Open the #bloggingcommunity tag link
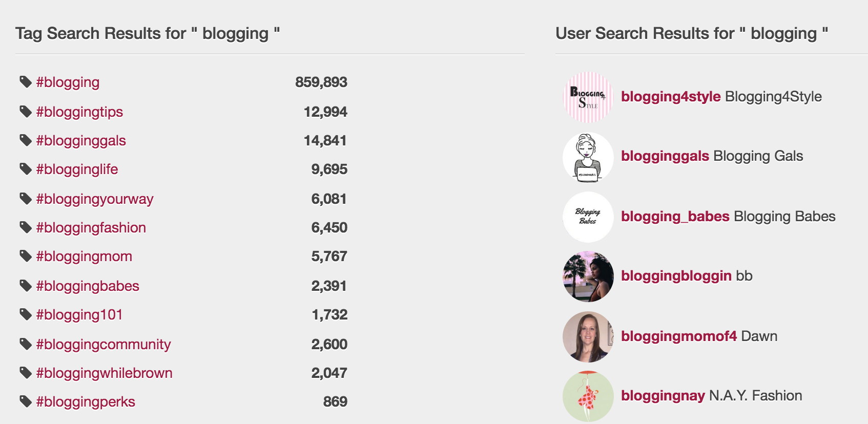 click(x=104, y=345)
